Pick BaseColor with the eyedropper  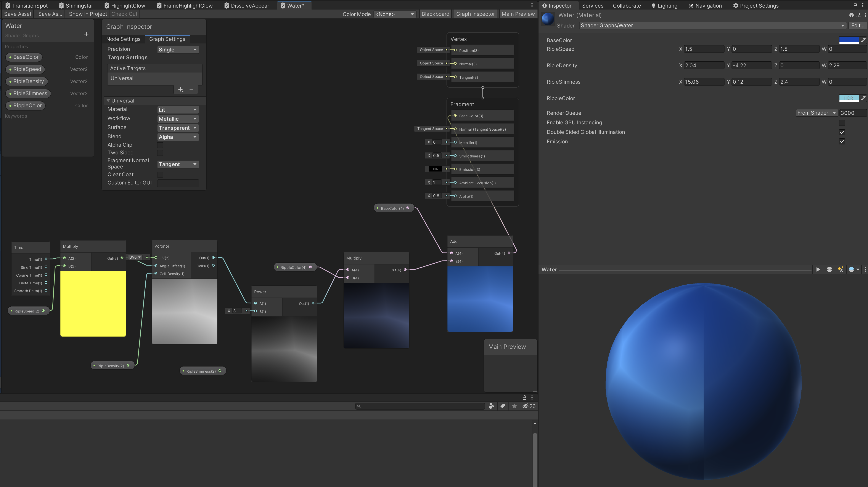coord(863,40)
